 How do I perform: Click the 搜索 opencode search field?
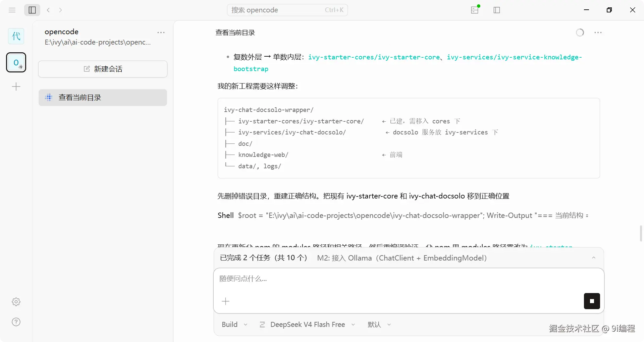pyautogui.click(x=287, y=10)
